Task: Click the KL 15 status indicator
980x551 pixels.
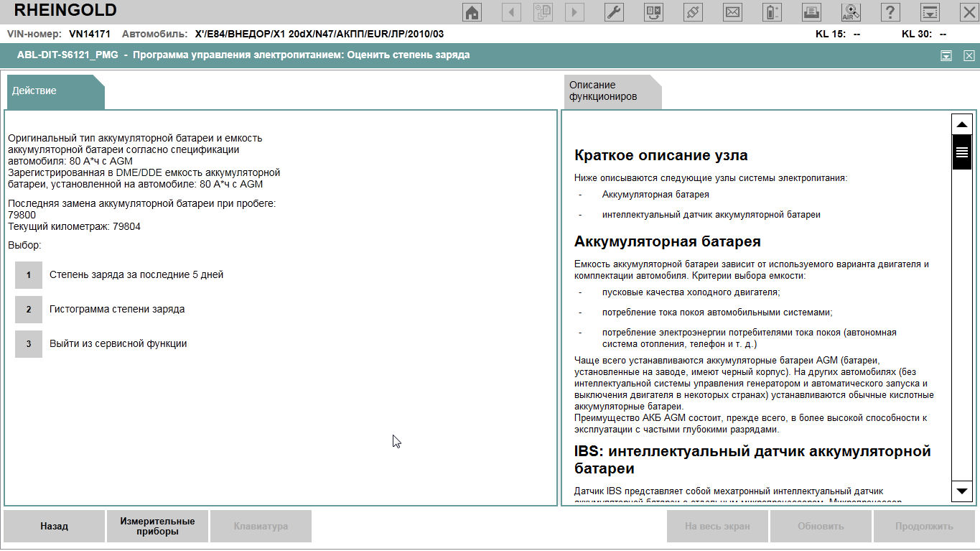Action: coord(838,34)
